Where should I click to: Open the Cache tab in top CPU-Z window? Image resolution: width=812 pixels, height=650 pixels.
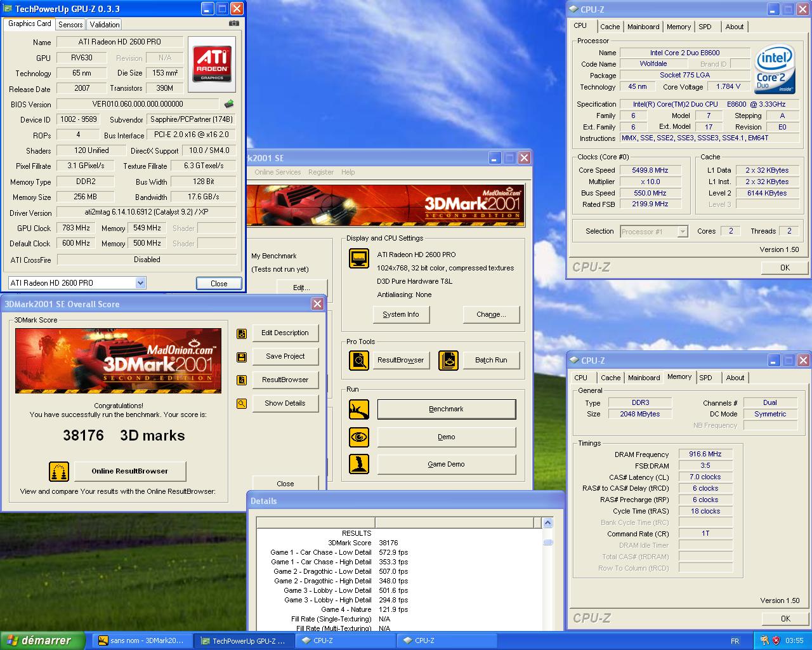[x=610, y=27]
